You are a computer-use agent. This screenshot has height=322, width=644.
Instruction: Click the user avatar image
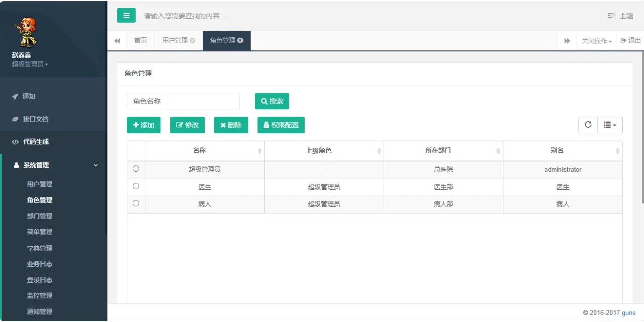[24, 32]
